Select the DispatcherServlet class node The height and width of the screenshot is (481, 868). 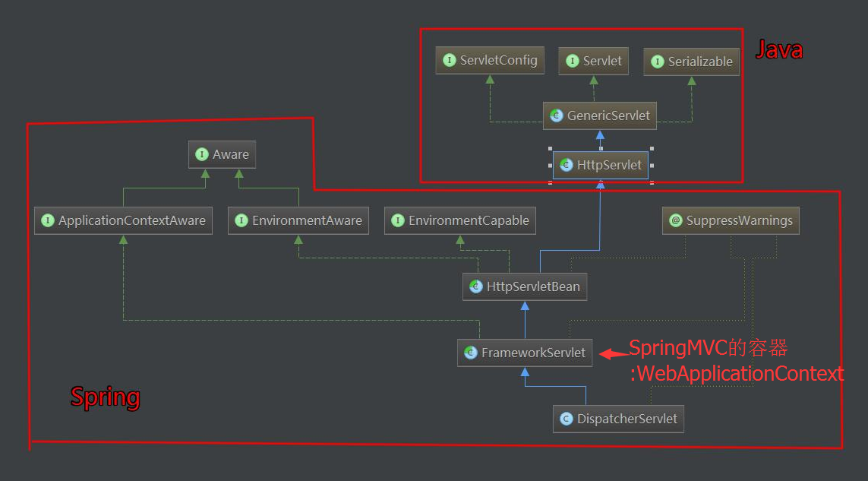click(618, 419)
